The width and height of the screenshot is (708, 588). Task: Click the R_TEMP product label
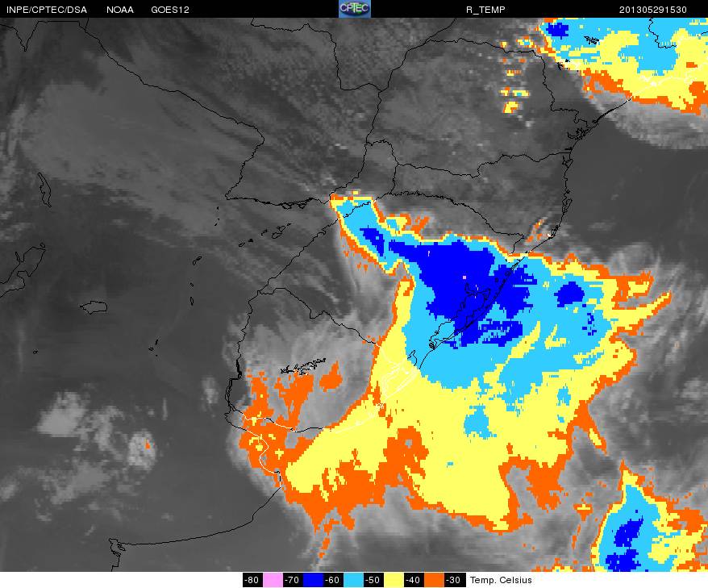coord(485,10)
